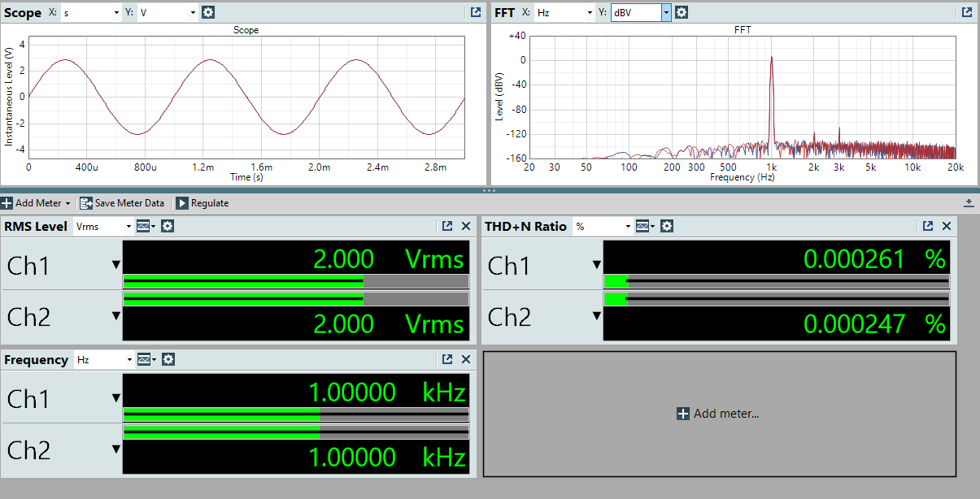The image size is (980, 499).
Task: Close the Frequency meter panel
Action: point(466,359)
